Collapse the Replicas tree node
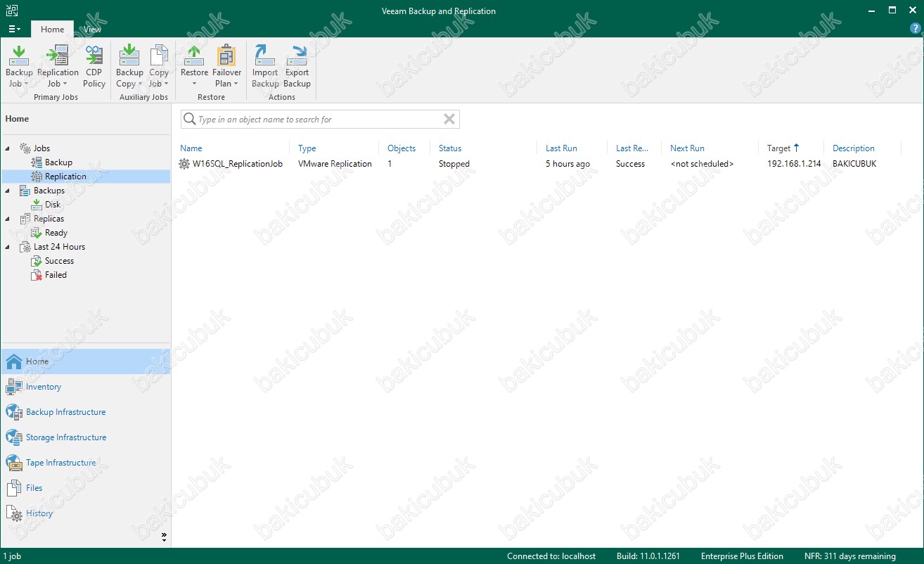Screen dimensions: 924x564 pyautogui.click(x=8, y=219)
